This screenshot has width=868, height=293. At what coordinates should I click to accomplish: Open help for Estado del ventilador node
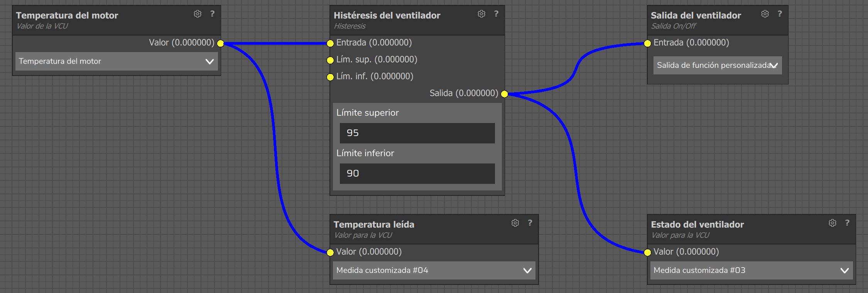click(847, 223)
